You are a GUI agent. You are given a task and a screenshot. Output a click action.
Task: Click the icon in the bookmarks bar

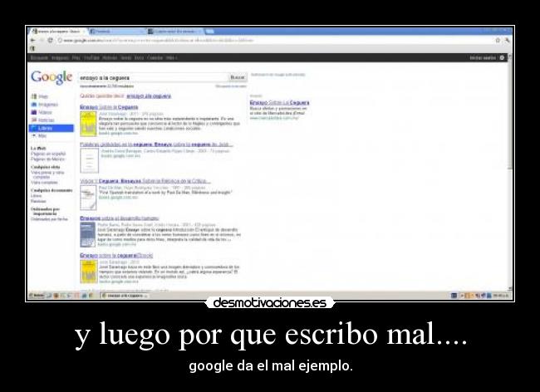32,48
